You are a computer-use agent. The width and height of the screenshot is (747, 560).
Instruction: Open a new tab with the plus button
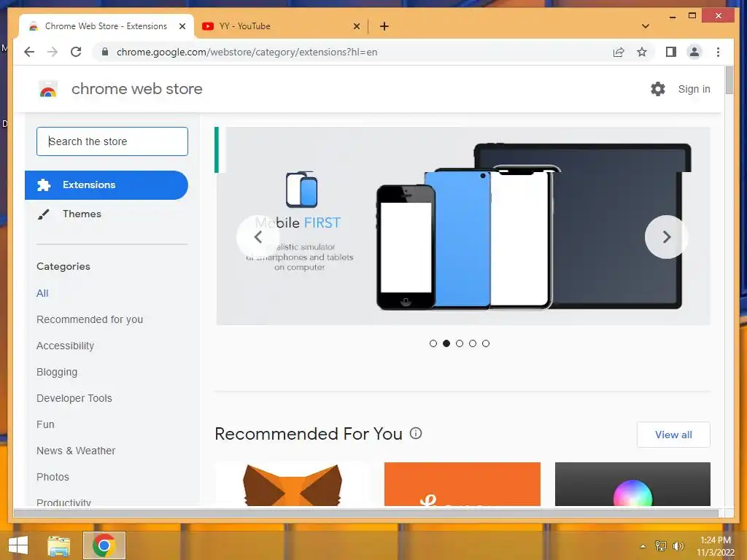point(384,26)
